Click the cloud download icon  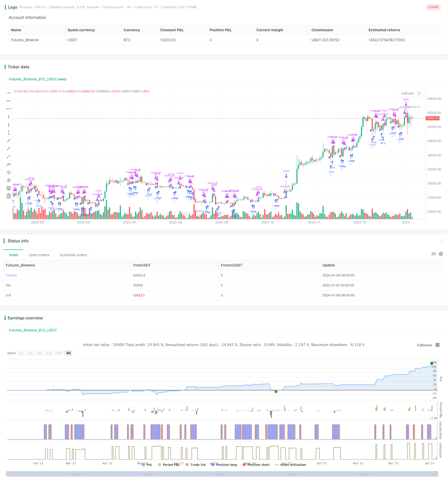tap(434, 254)
